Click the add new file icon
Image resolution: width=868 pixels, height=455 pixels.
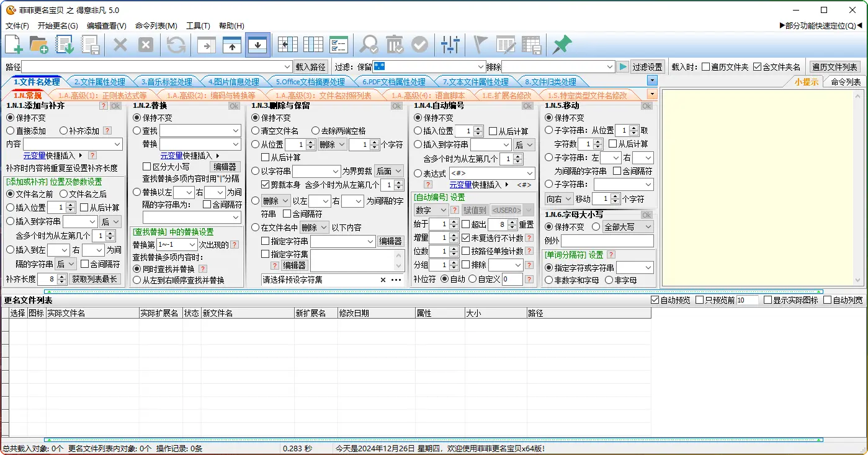pos(14,45)
